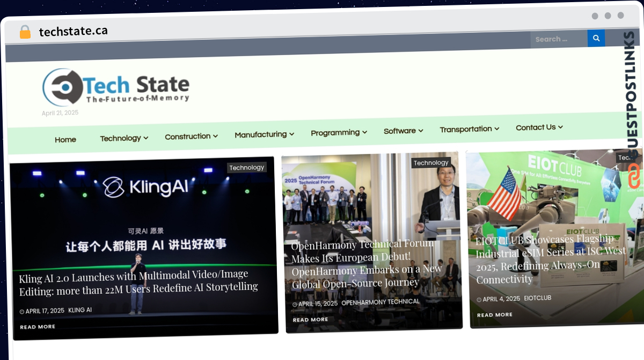Click Read More on the OpenHarmony article
Viewport: 644px width, 360px height.
(x=310, y=320)
